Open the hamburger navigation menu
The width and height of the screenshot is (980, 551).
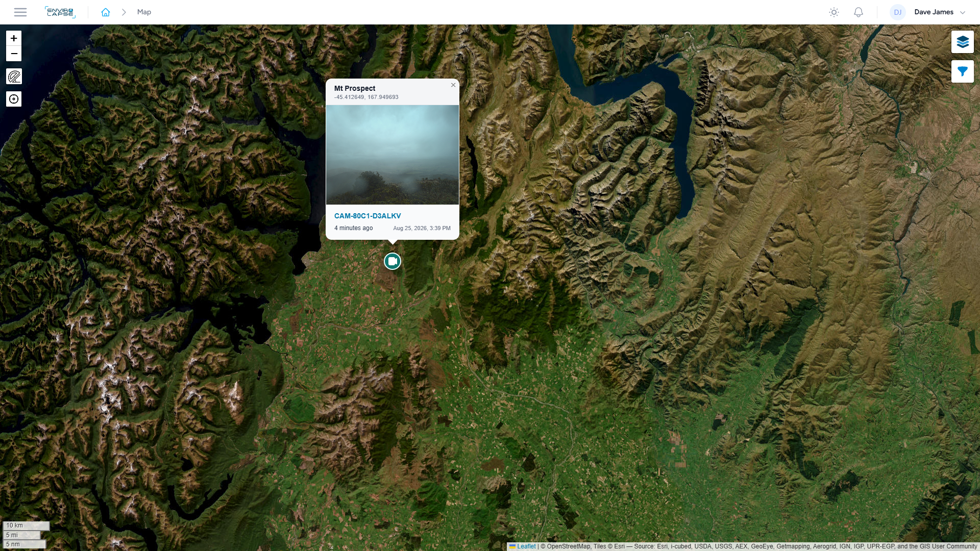(20, 12)
